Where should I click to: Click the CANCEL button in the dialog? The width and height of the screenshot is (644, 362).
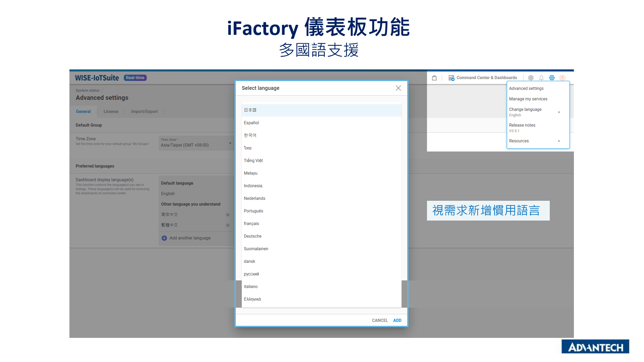point(380,320)
